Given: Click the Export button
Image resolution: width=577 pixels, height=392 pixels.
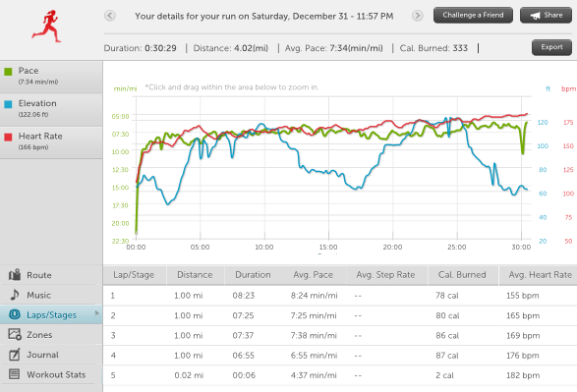Looking at the screenshot, I should point(551,47).
